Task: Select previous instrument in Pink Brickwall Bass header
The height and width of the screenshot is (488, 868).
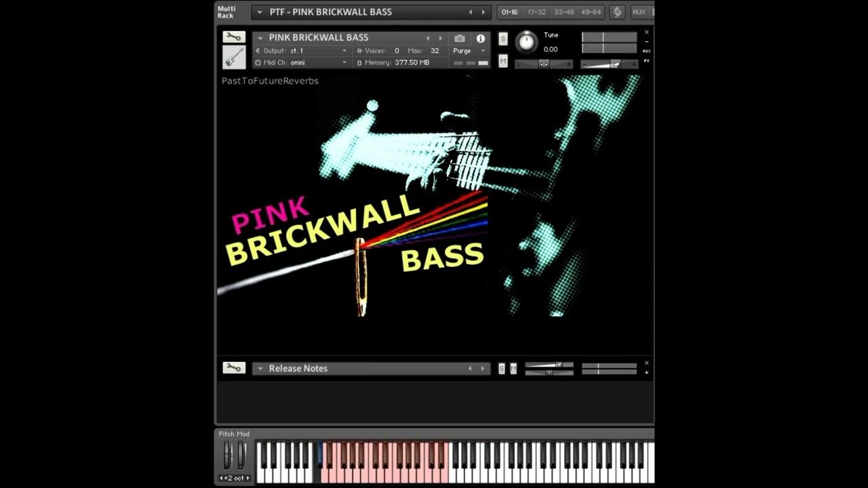Action: (428, 39)
